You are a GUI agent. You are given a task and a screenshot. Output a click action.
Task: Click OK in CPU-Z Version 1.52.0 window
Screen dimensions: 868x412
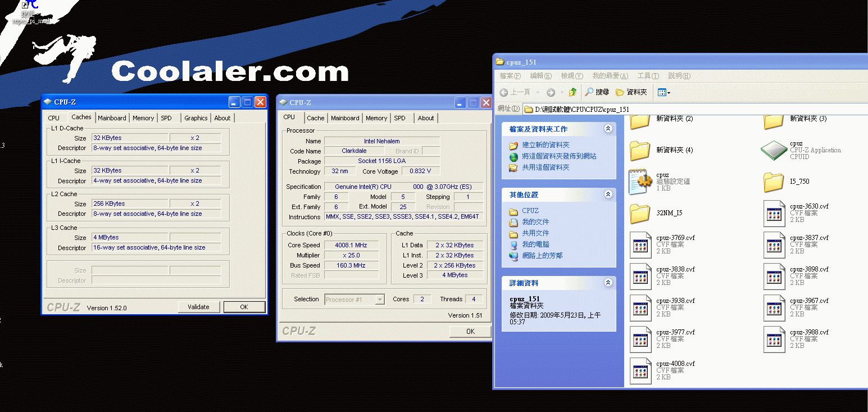tap(244, 307)
